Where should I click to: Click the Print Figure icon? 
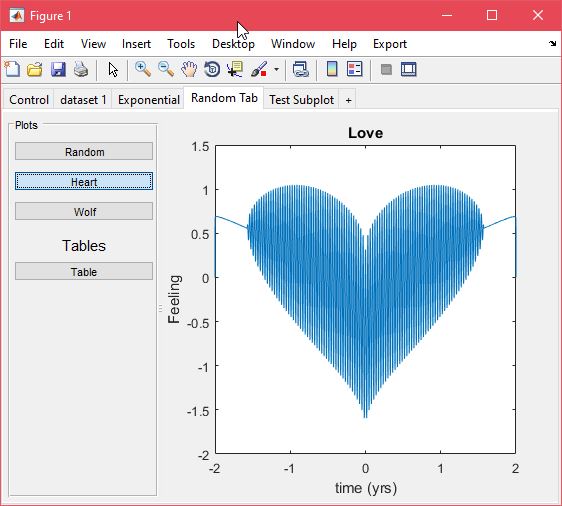81,69
